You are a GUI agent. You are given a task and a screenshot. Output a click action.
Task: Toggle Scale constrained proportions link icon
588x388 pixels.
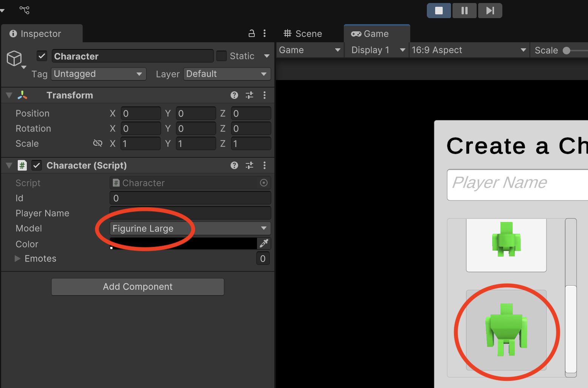[x=98, y=143]
